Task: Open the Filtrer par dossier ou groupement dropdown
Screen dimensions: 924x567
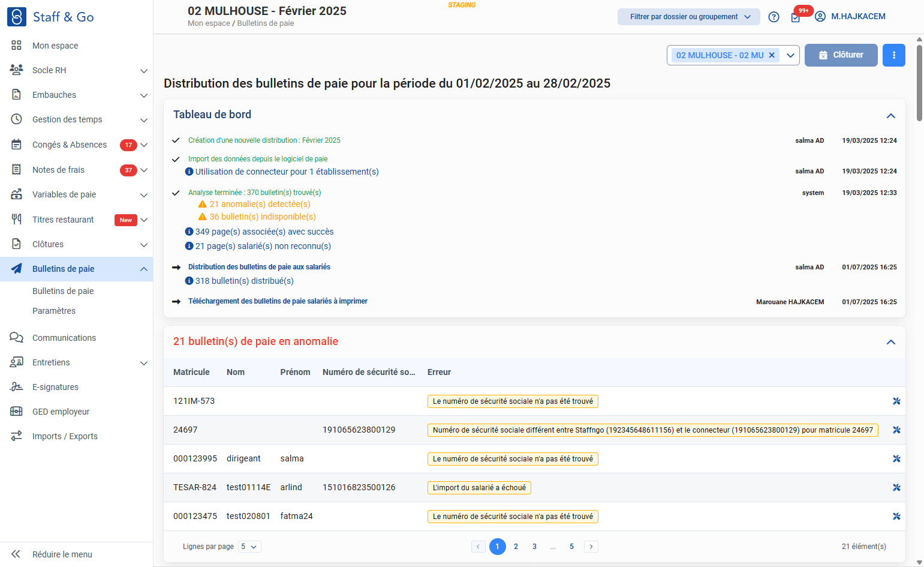Action: coord(689,17)
